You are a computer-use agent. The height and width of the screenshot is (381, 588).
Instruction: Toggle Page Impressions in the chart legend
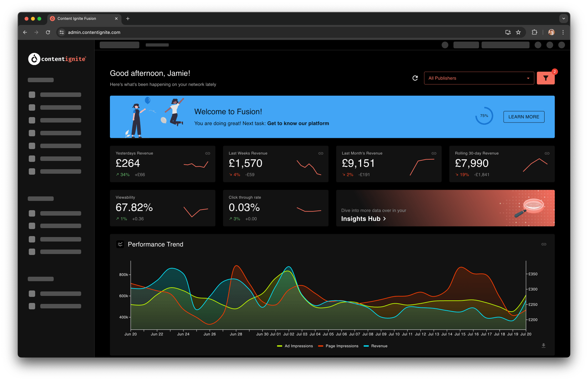pos(338,346)
